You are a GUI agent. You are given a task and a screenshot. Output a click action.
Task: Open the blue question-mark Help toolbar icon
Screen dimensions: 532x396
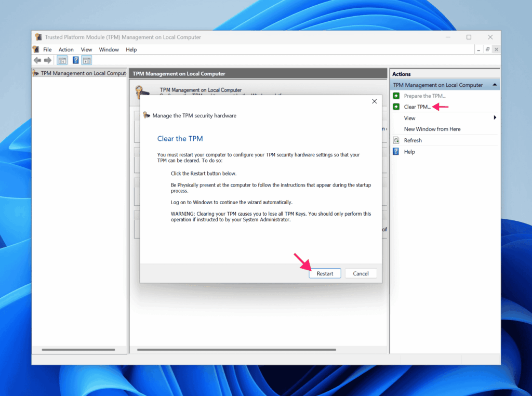tap(76, 60)
